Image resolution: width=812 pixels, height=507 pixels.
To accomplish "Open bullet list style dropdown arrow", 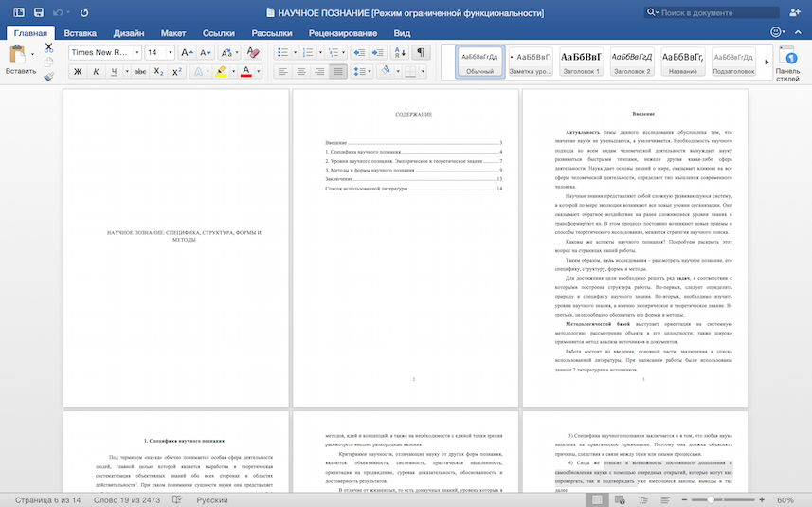I will point(296,52).
